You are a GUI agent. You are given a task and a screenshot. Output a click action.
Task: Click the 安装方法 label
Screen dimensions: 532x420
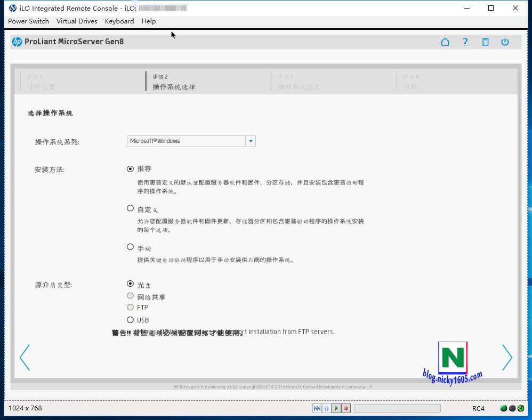coord(50,169)
